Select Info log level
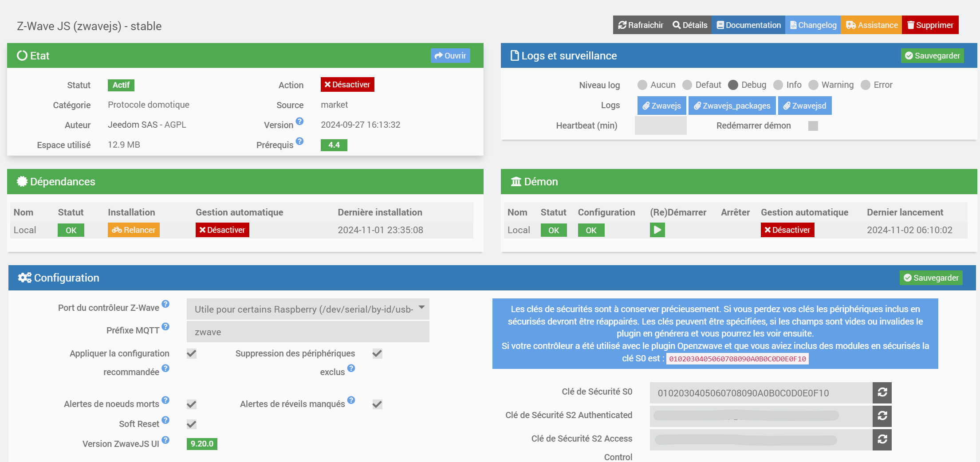Screen dimensions: 980x462 778,85
